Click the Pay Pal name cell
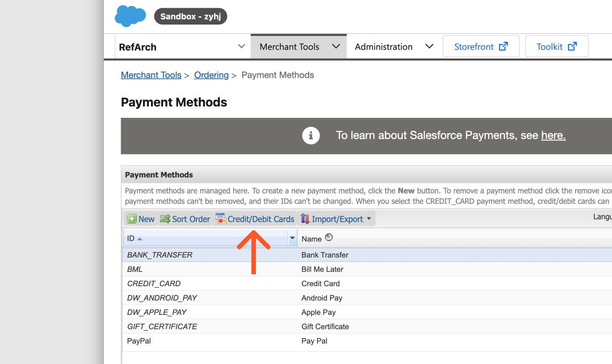 click(x=314, y=341)
